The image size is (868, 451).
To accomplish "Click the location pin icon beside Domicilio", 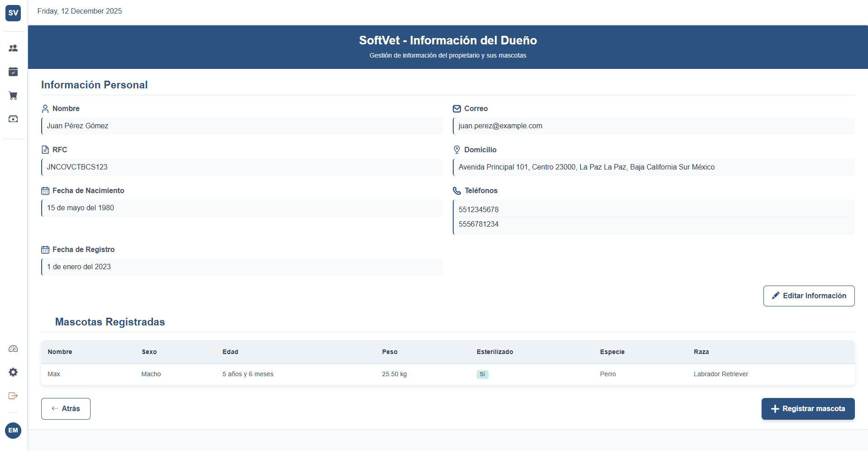I will (x=456, y=149).
